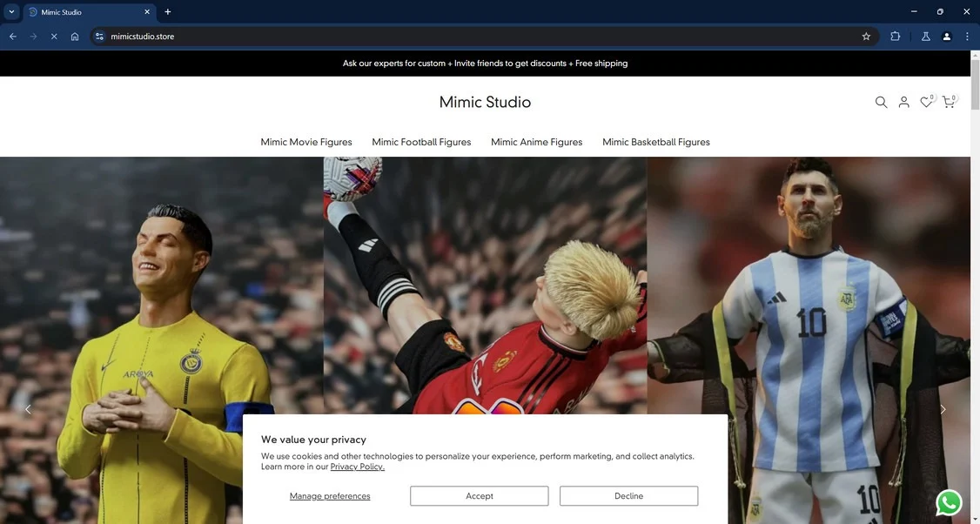This screenshot has height=524, width=980.
Task: Open Manage preferences link
Action: pyautogui.click(x=330, y=496)
